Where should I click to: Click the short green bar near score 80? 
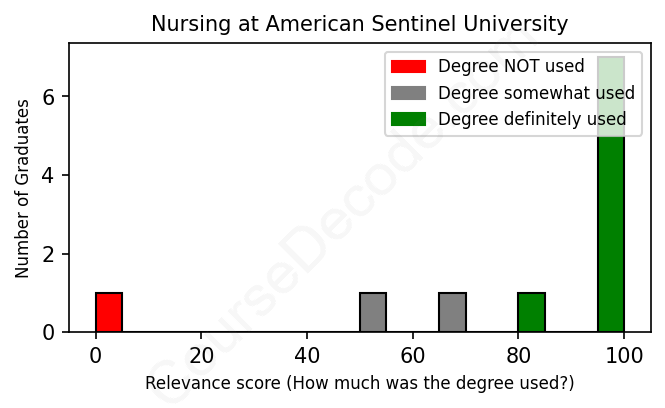(531, 312)
